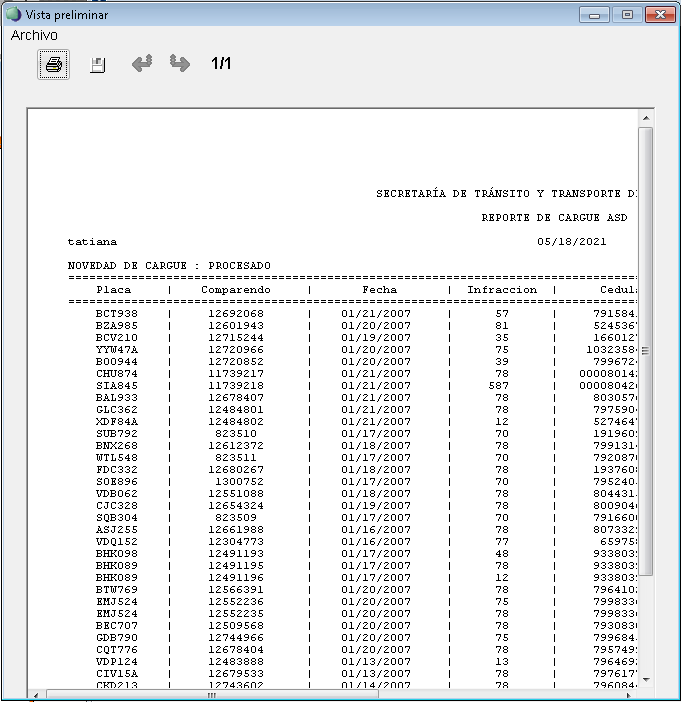Click the 1/1 page indicator
Screen dimensions: 681x702
pos(221,64)
